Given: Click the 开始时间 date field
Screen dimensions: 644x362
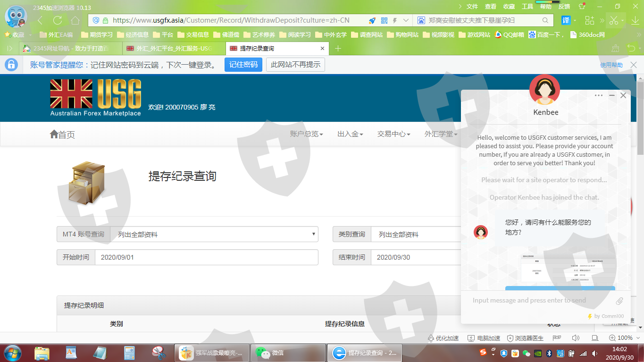Looking at the screenshot, I should point(206,257).
